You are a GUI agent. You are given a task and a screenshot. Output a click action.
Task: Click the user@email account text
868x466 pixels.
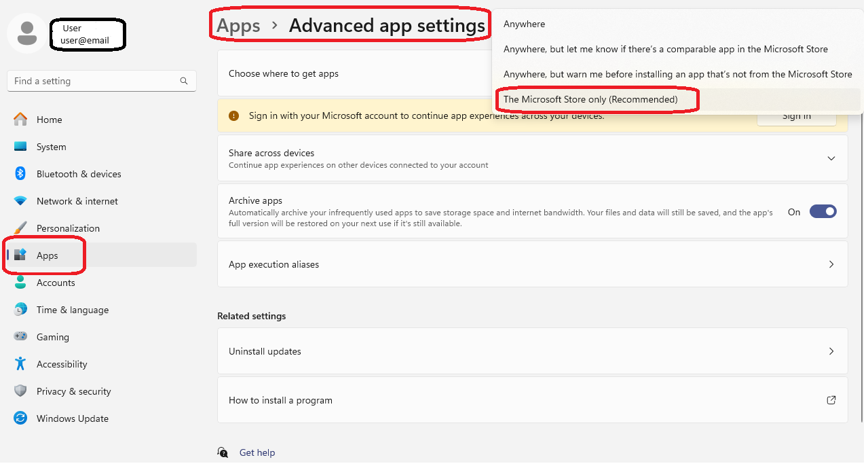click(x=85, y=41)
